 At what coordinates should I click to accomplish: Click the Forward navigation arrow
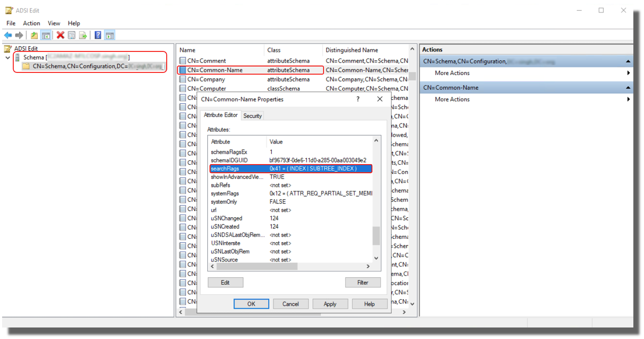coord(19,35)
